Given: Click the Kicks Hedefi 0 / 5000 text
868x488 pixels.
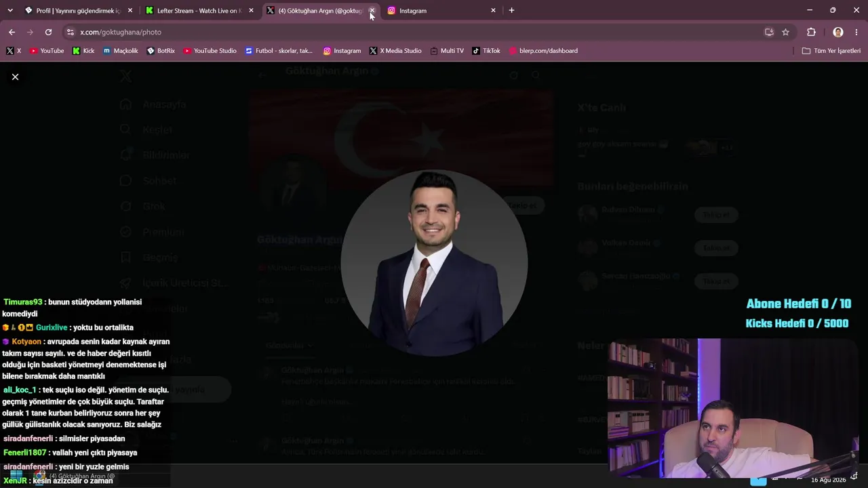Looking at the screenshot, I should [797, 323].
